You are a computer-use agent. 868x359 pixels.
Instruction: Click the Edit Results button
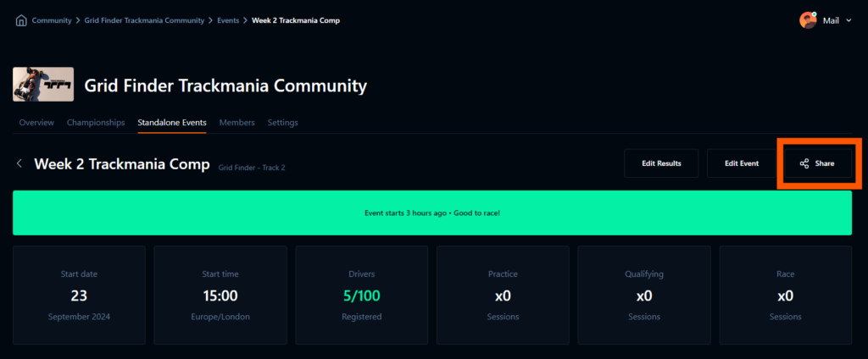[661, 163]
